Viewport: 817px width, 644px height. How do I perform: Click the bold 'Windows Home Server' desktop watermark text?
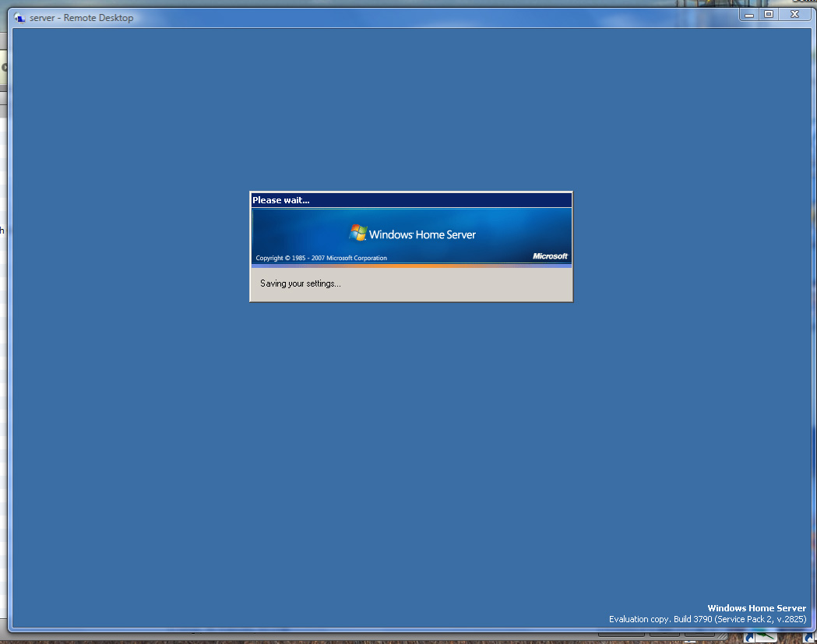[x=756, y=608]
